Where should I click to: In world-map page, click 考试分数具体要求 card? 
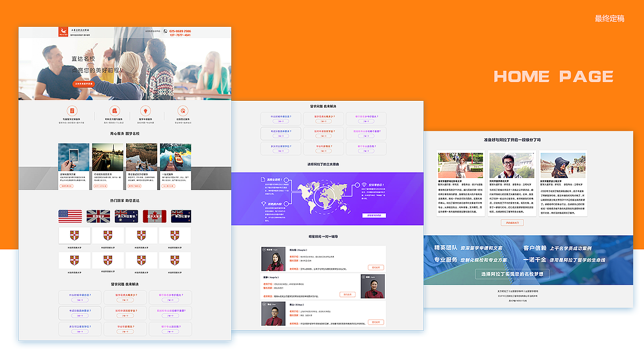point(281,134)
